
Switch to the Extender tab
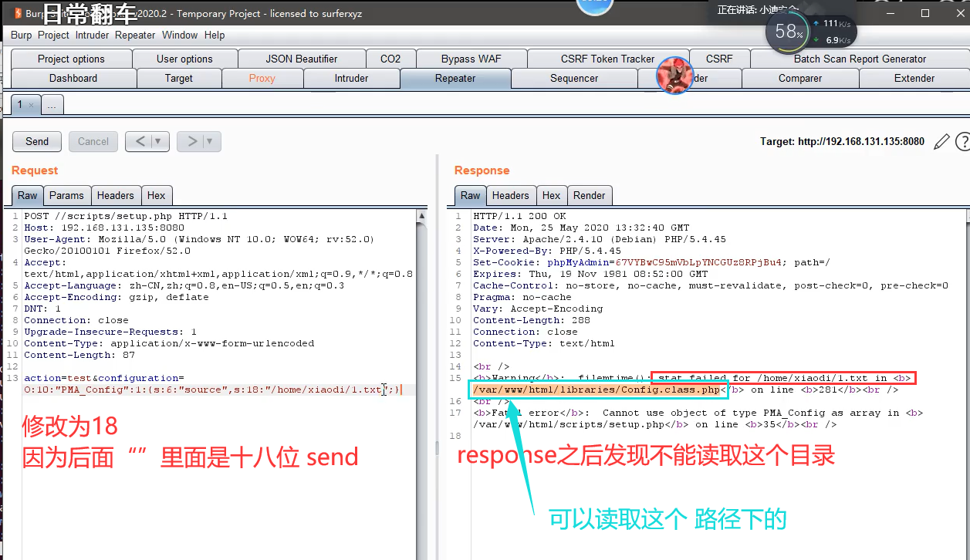914,78
